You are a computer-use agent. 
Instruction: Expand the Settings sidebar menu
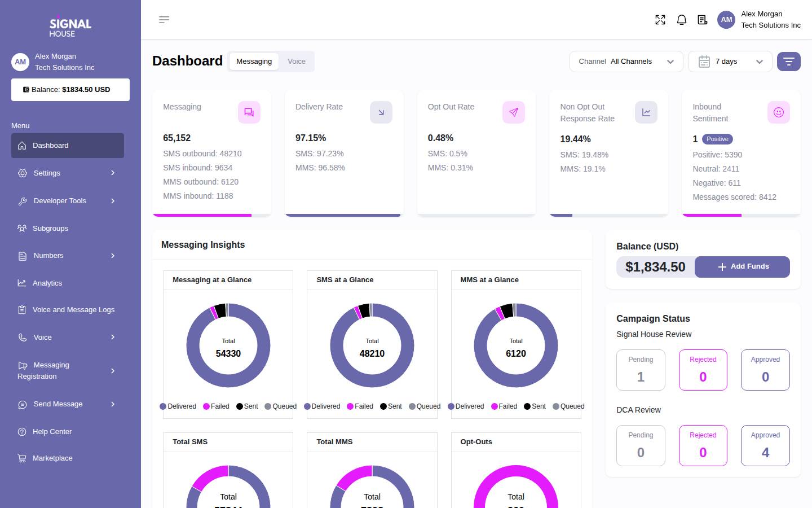pos(68,173)
